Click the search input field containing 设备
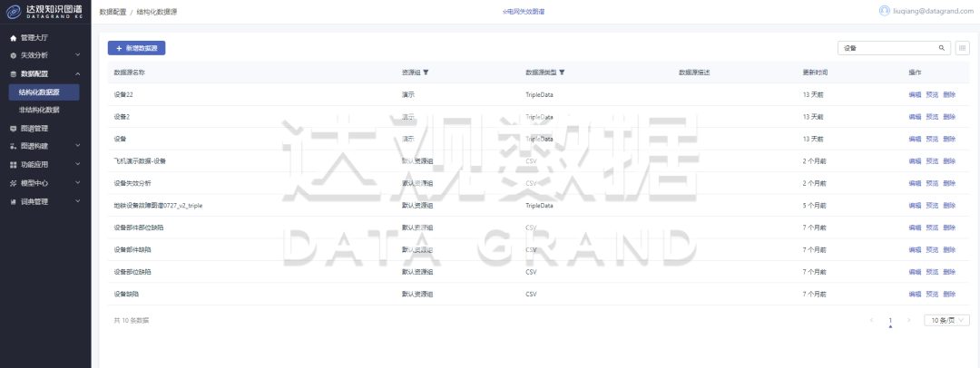This screenshot has height=368, width=980. 887,48
